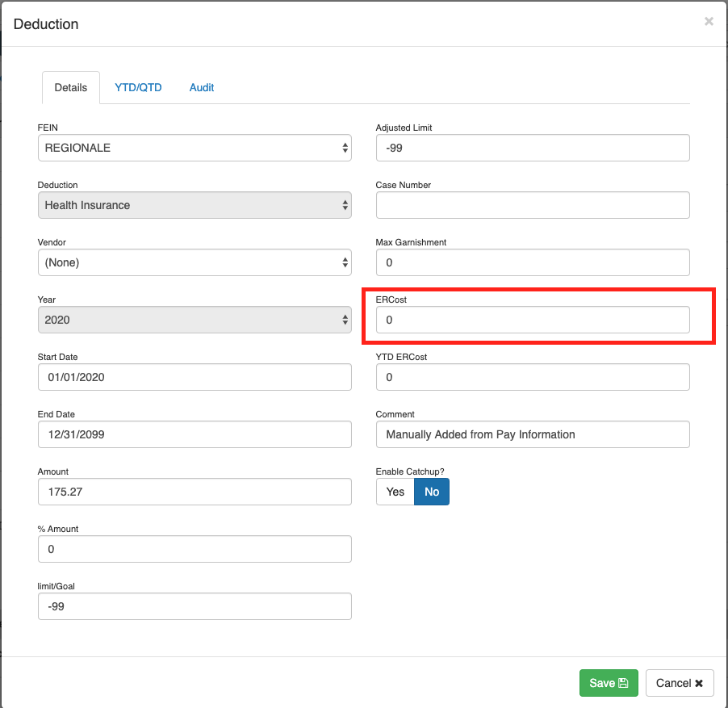
Task: Edit the End Date field
Action: coord(195,434)
